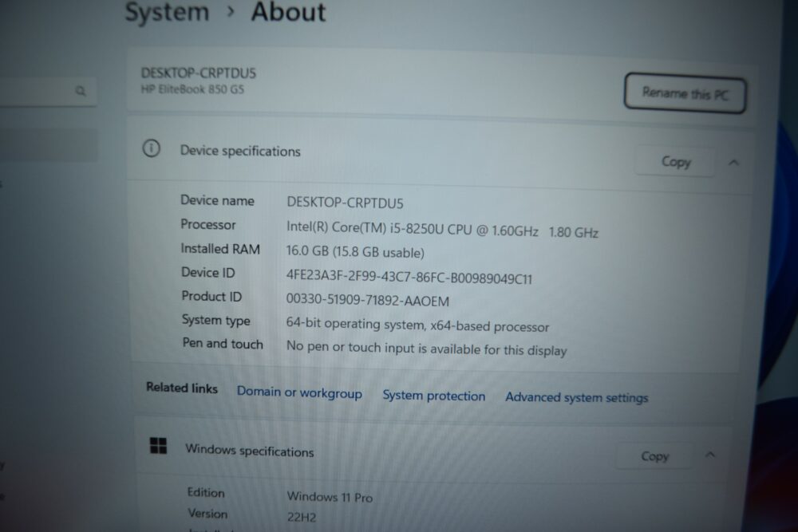Select the Product ID value 00330-51909-71892-AAOEM
The image size is (798, 532).
point(367,300)
